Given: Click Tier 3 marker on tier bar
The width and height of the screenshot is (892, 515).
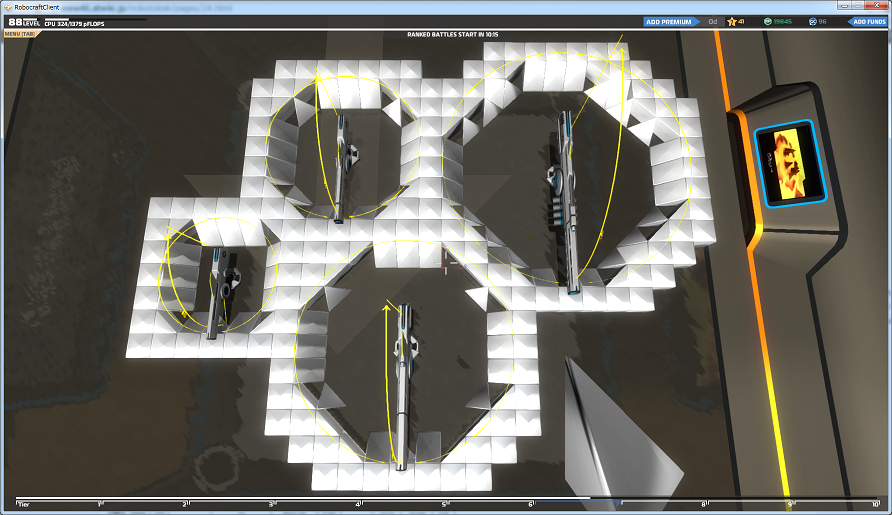Looking at the screenshot, I should [271, 504].
